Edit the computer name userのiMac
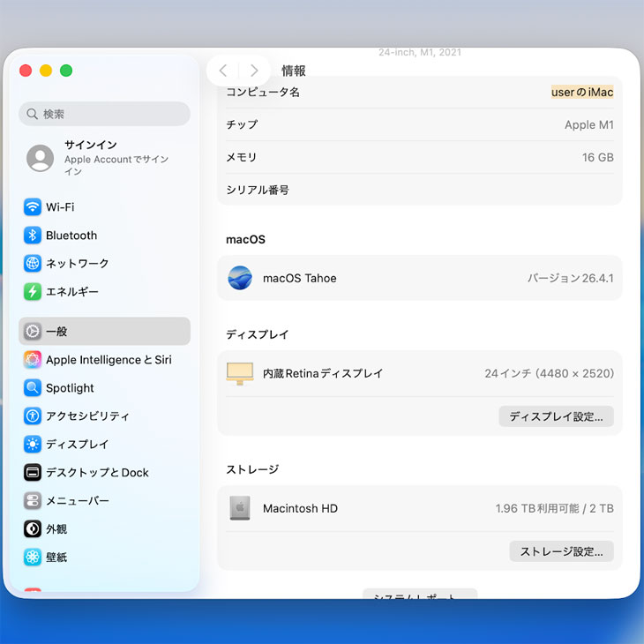 click(581, 93)
